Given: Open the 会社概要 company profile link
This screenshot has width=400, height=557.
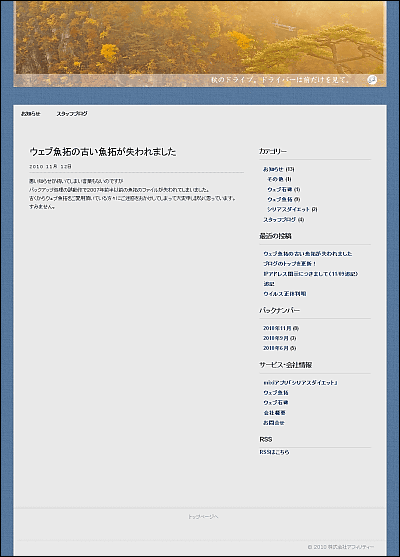Looking at the screenshot, I should [x=274, y=413].
